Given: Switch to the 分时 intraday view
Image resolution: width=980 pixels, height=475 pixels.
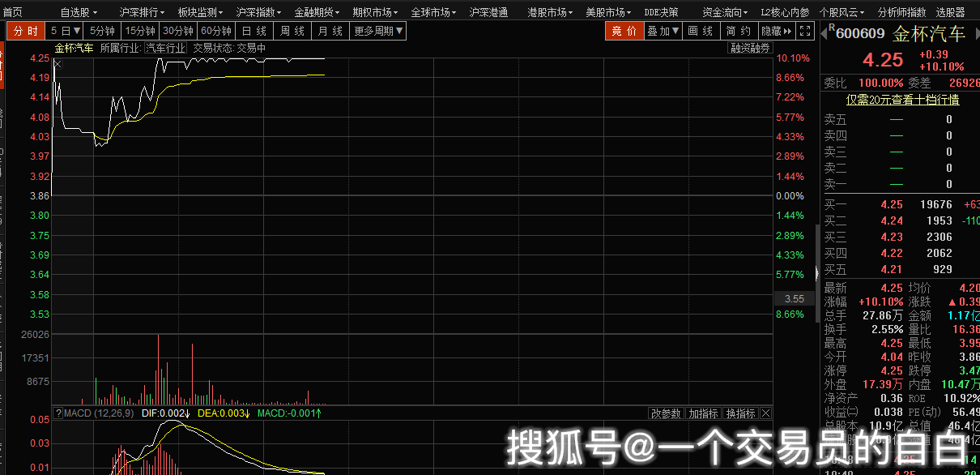Looking at the screenshot, I should pyautogui.click(x=25, y=31).
